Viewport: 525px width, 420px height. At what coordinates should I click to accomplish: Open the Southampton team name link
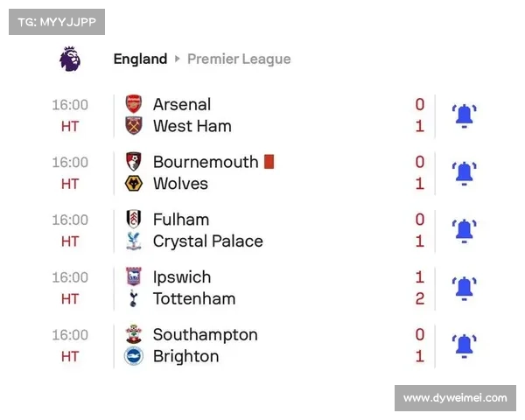206,334
